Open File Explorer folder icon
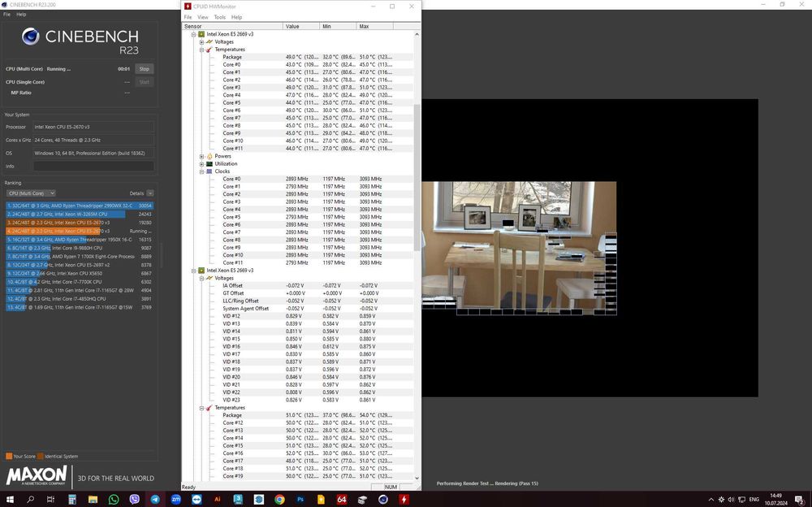Viewport: 812px width, 507px height. 93,500
